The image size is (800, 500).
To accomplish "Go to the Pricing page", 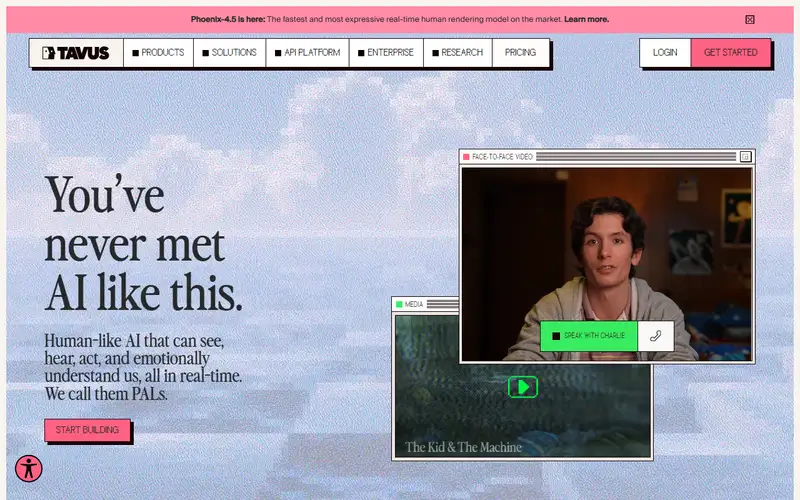I will click(x=520, y=53).
